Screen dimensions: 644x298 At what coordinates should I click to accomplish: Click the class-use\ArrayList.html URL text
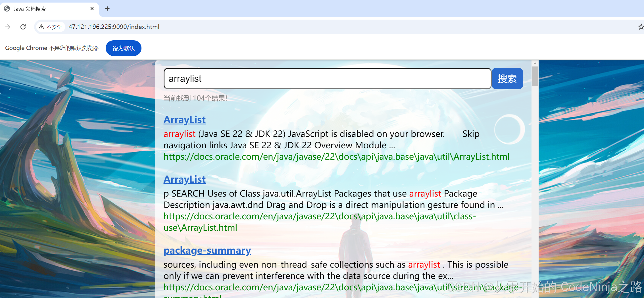(320, 222)
